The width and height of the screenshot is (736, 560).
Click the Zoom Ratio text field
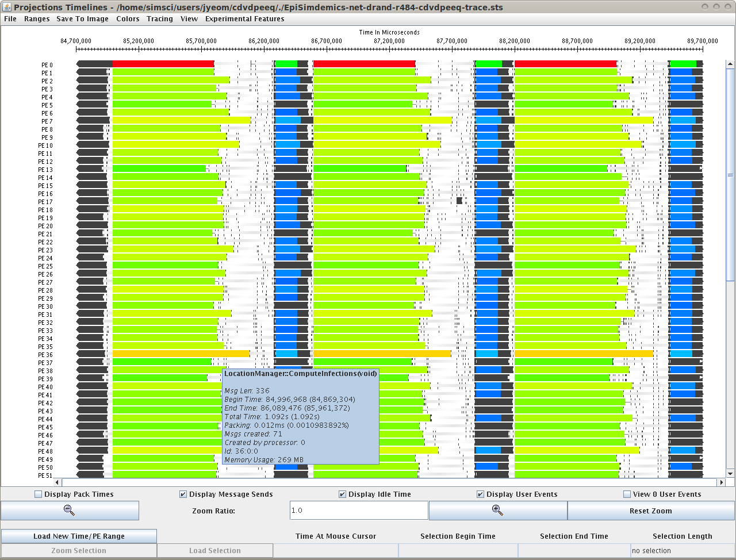click(x=359, y=511)
